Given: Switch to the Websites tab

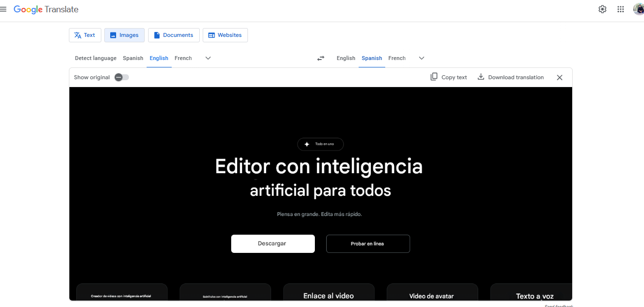Looking at the screenshot, I should (225, 35).
